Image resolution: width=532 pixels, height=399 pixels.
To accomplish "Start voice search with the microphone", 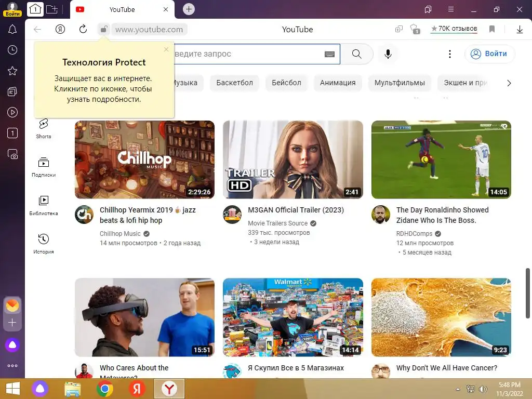I will pos(388,54).
